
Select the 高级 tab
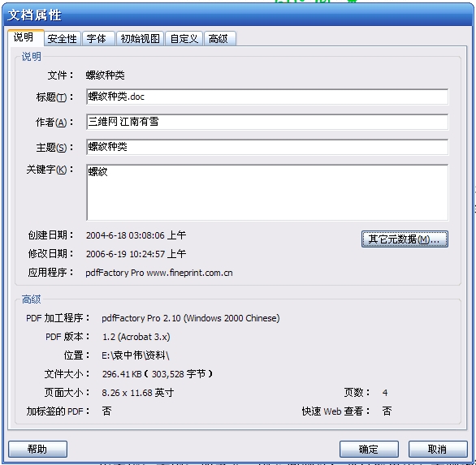click(x=220, y=39)
